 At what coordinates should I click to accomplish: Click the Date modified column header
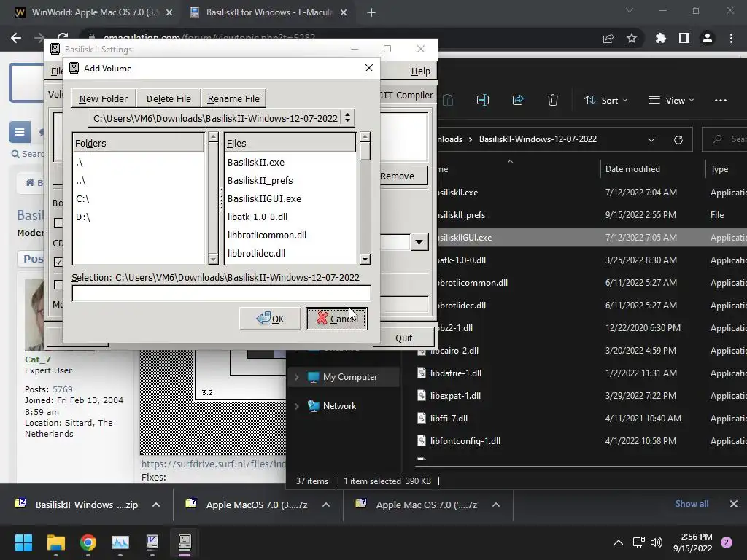[x=632, y=169]
